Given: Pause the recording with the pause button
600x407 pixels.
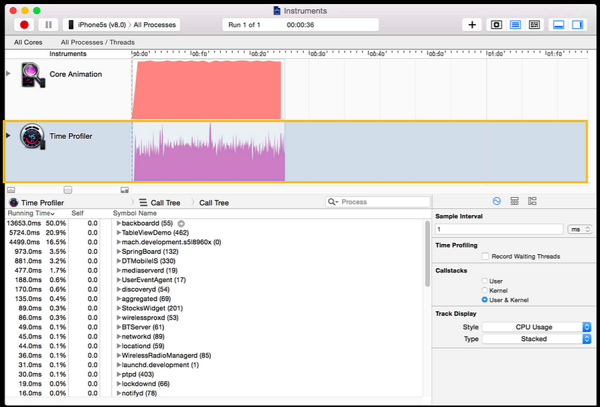Looking at the screenshot, I should (48, 24).
